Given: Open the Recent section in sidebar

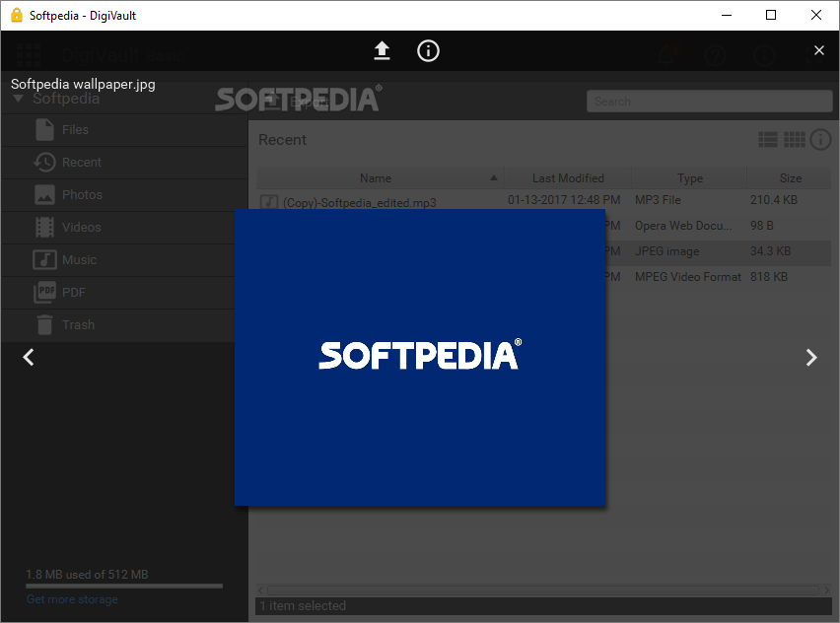Looking at the screenshot, I should [124, 163].
